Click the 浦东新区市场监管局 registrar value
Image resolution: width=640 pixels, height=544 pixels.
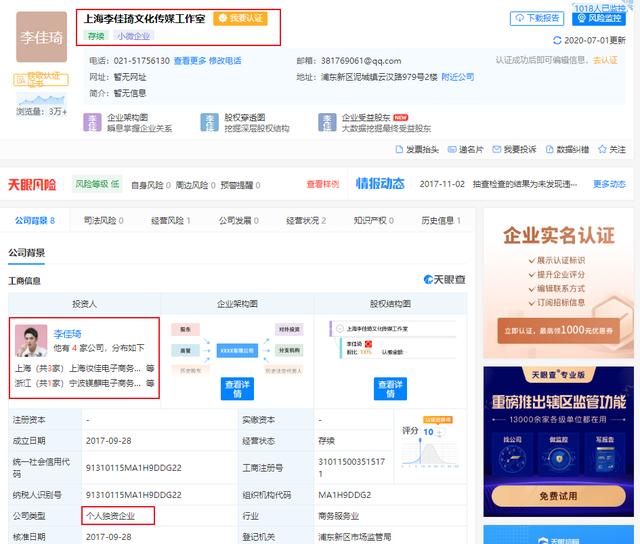pos(355,537)
